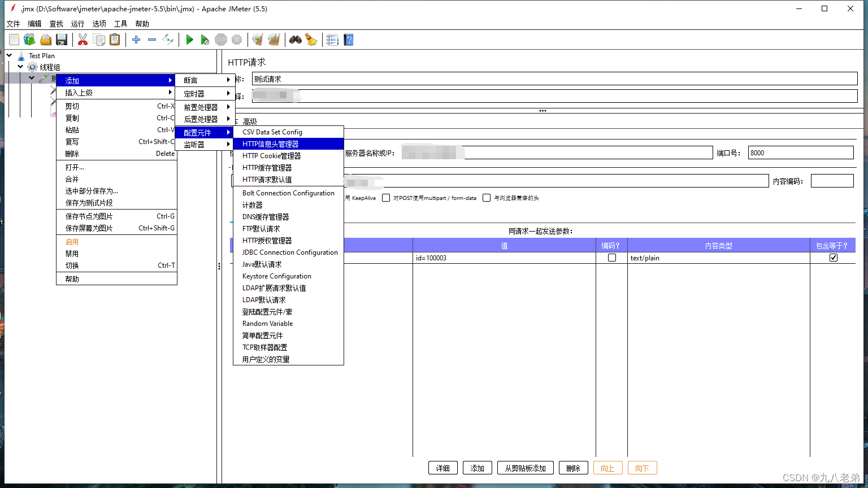Image resolution: width=868 pixels, height=488 pixels.
Task: Click the 向下 button
Action: click(642, 468)
